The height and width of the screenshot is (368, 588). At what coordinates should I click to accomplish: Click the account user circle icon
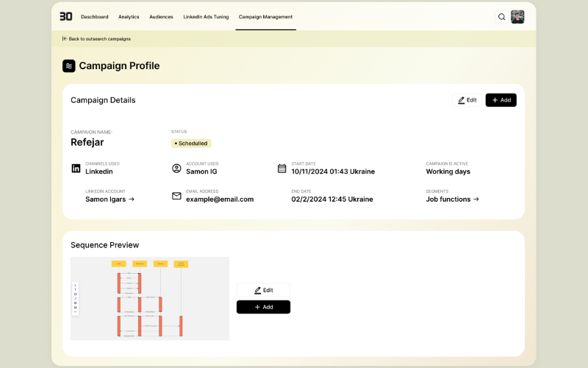176,169
